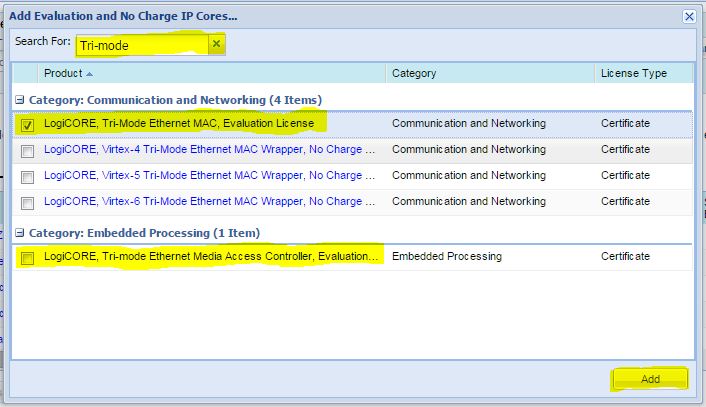Click the Add button
This screenshot has height=407, width=706.
click(650, 379)
